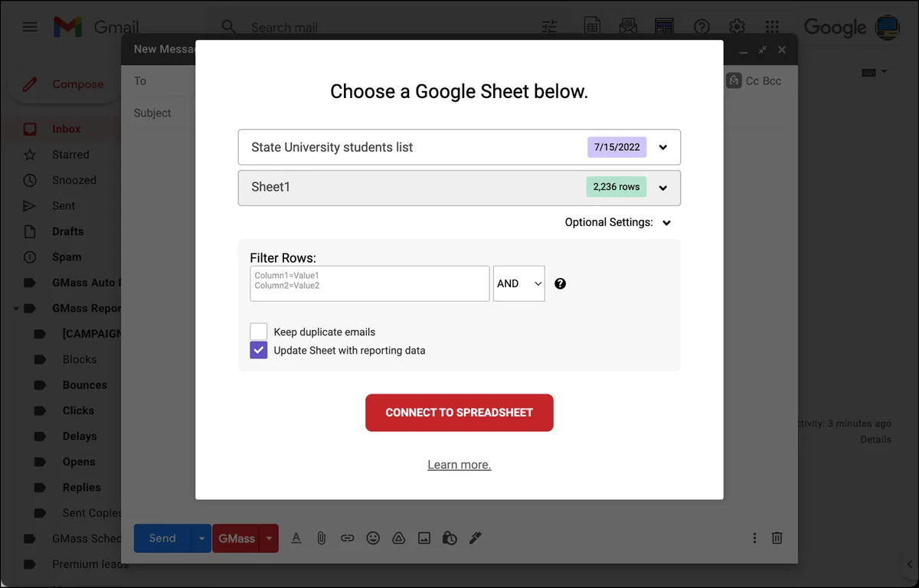Viewport: 919px width, 588px height.
Task: Click the icon beside Cc Bcc
Action: click(x=734, y=80)
